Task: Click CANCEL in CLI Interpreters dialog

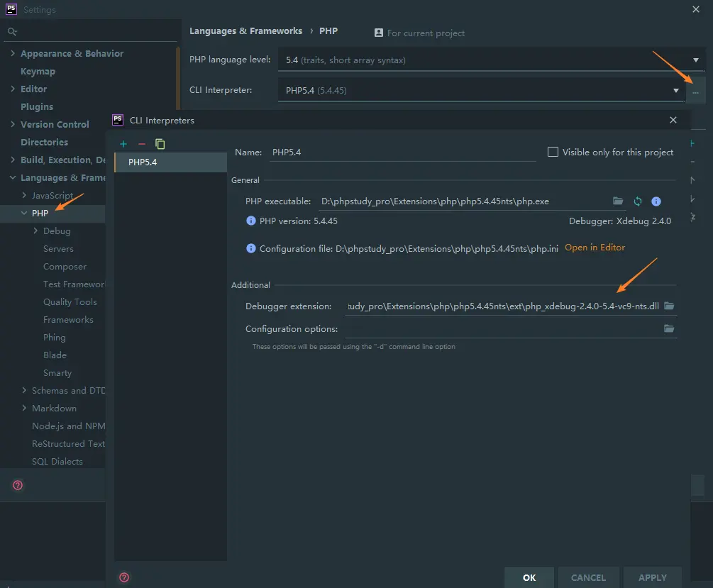Action: click(588, 577)
